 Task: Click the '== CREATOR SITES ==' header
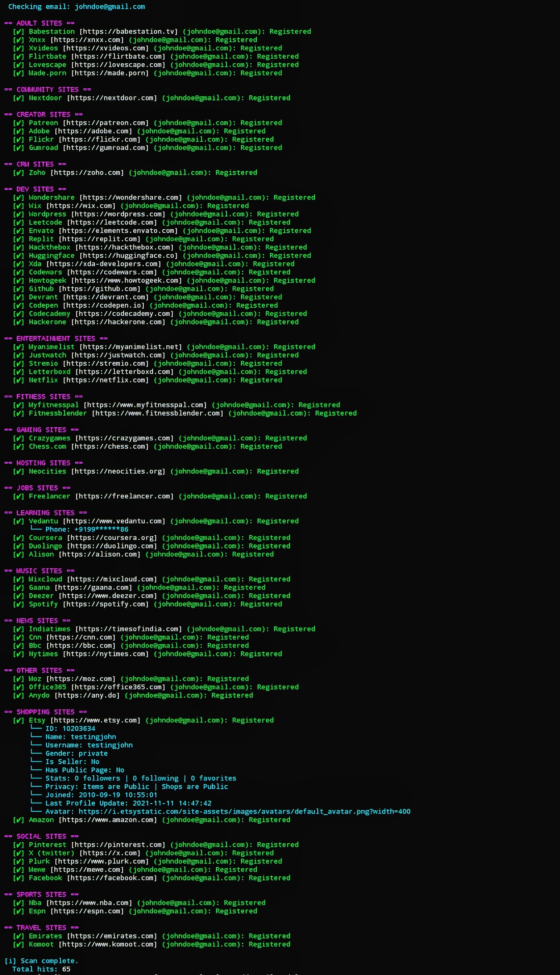[x=44, y=114]
